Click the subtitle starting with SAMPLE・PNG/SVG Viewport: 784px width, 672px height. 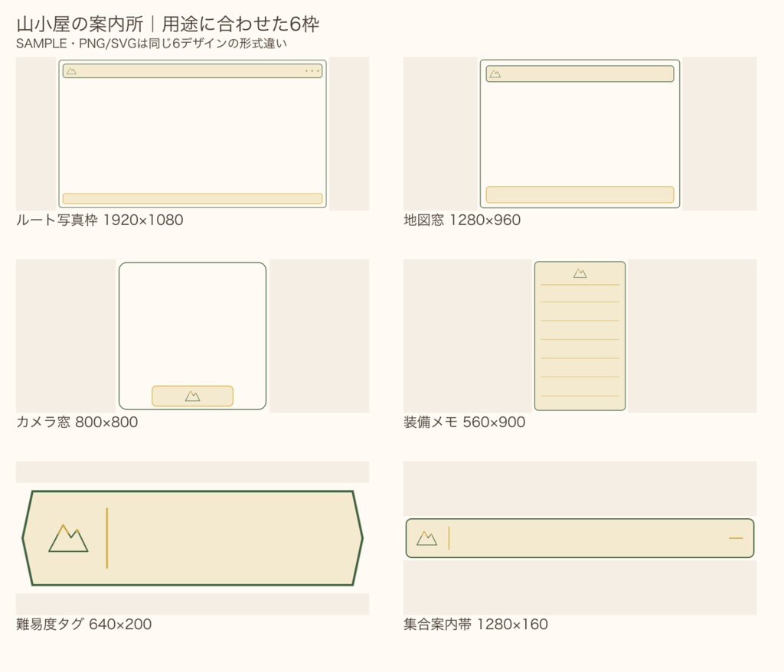[x=152, y=44]
